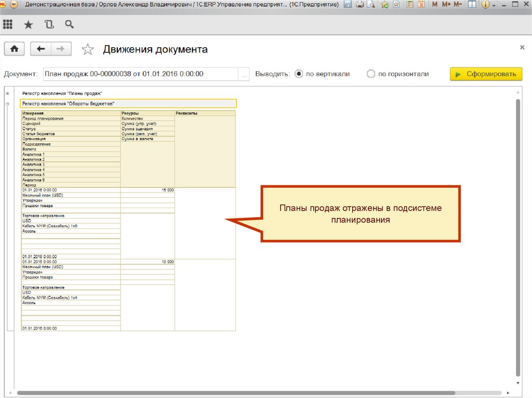Screen dimensions: 532x398
Task: Select the по вертикали radio option
Action: (299, 74)
